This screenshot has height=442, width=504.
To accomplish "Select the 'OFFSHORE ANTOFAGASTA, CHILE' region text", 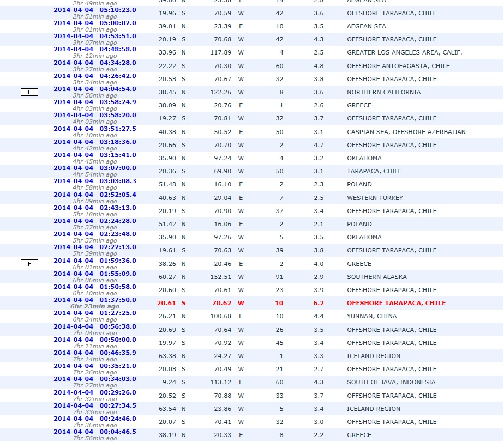I will (x=398, y=66).
